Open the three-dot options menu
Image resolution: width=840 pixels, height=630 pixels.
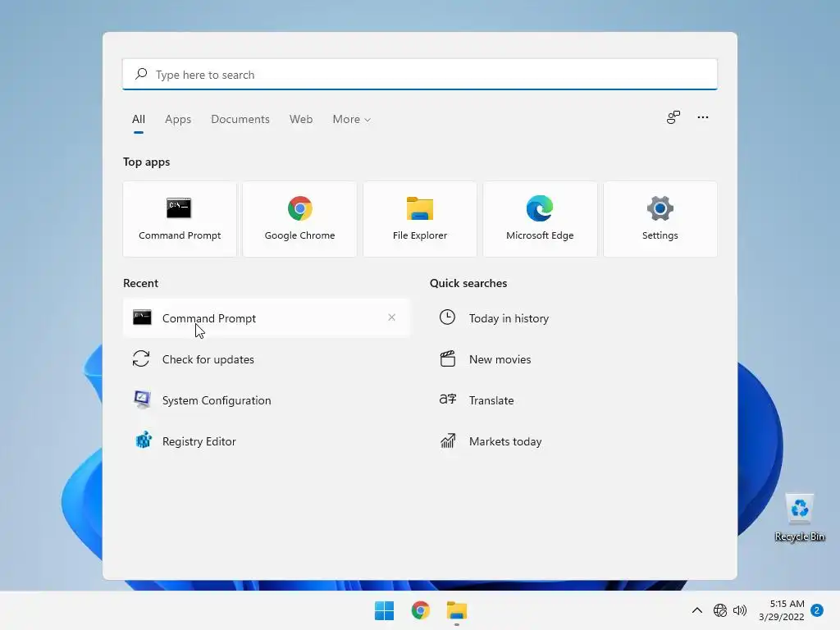pos(703,117)
